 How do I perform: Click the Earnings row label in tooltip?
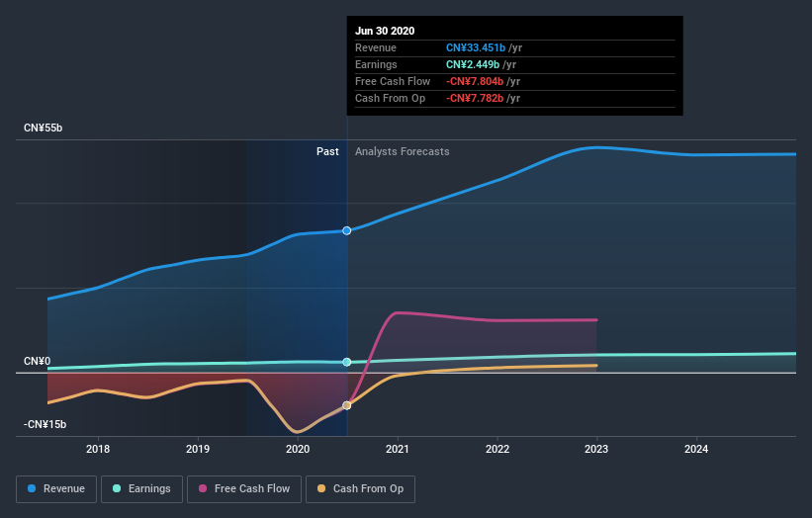[x=377, y=64]
